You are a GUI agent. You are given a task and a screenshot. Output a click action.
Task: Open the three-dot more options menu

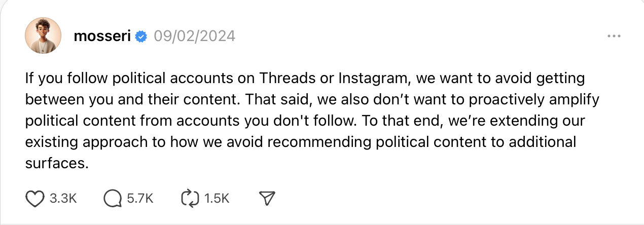click(614, 36)
